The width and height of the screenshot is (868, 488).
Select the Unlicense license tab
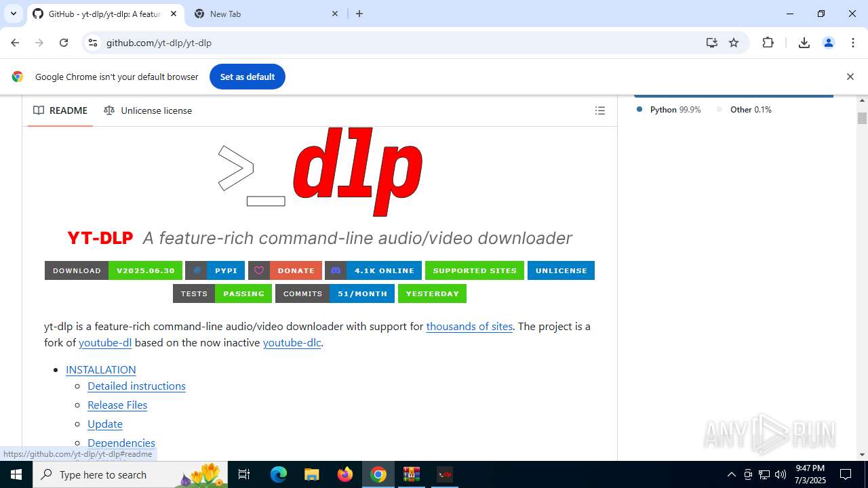[148, 110]
